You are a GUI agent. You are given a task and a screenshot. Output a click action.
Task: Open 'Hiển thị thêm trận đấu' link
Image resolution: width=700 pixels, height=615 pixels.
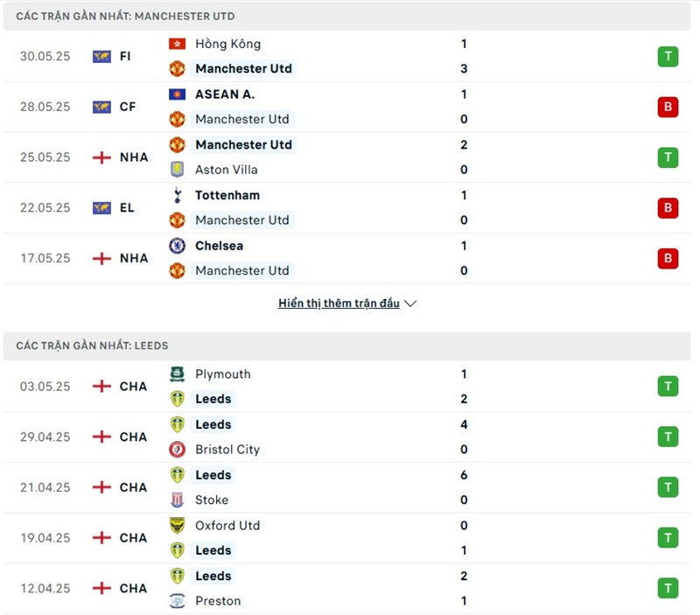tap(339, 304)
